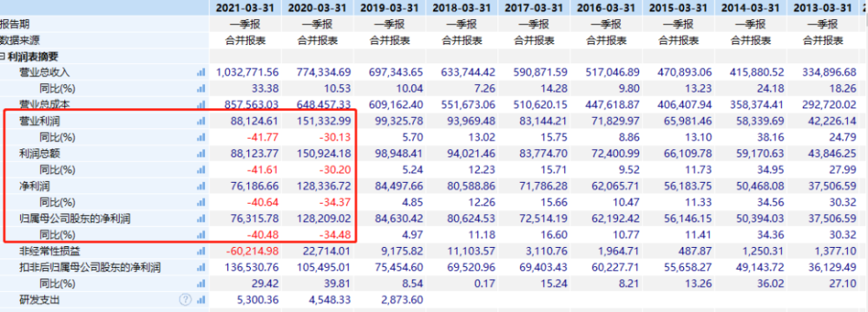Click the help question mark beside 研发支出

click(x=185, y=300)
